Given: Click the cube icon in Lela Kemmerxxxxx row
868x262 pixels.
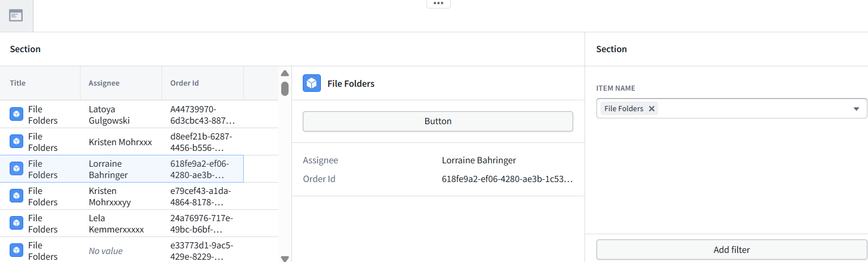Looking at the screenshot, I should click(16, 223).
